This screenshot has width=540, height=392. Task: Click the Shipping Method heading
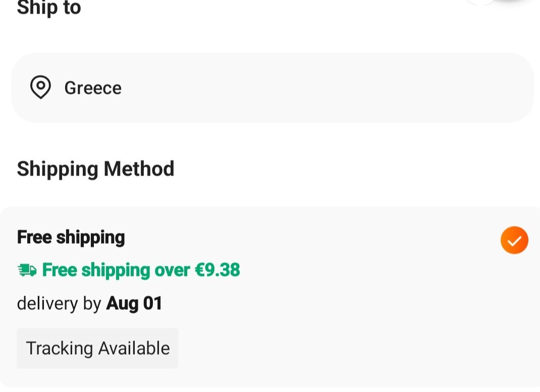click(x=95, y=169)
